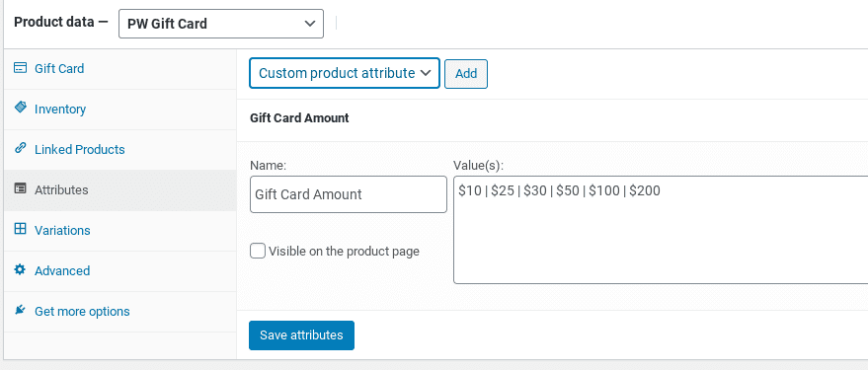Viewport: 868px width, 370px height.
Task: Click the Inventory tag icon
Action: (x=20, y=108)
